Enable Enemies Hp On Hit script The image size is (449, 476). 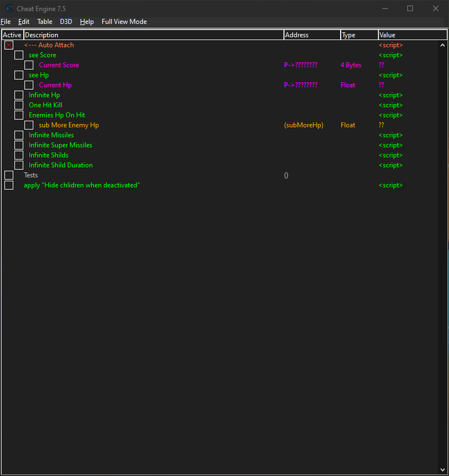point(19,115)
